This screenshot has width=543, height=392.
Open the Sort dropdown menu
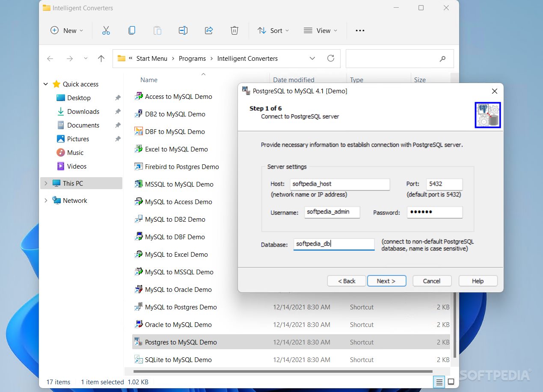click(x=273, y=30)
